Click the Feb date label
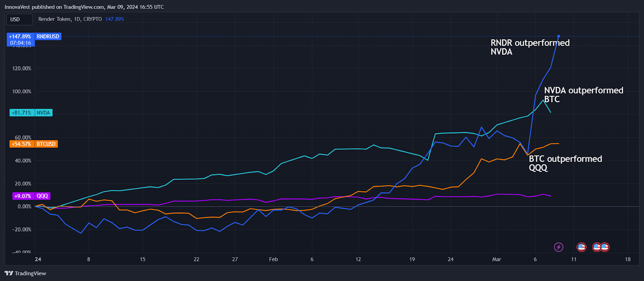Viewport: 644px width, 281px height. [x=273, y=259]
